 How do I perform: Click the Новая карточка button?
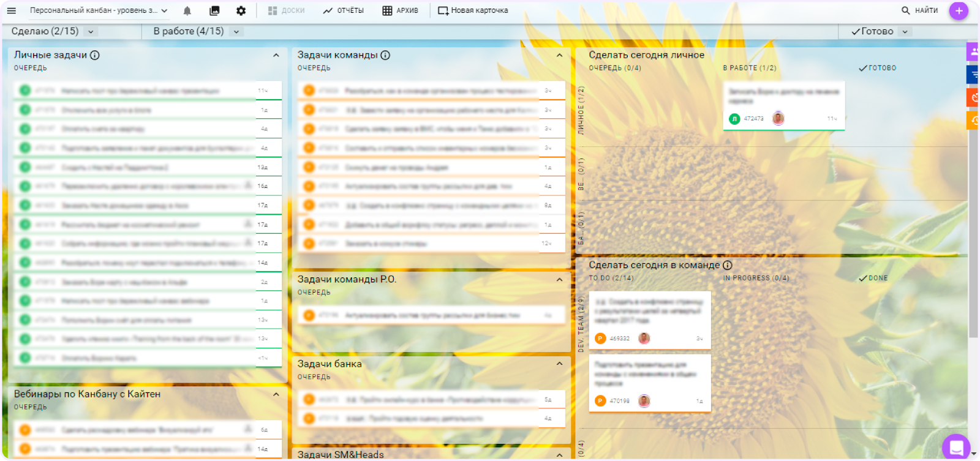click(x=473, y=10)
